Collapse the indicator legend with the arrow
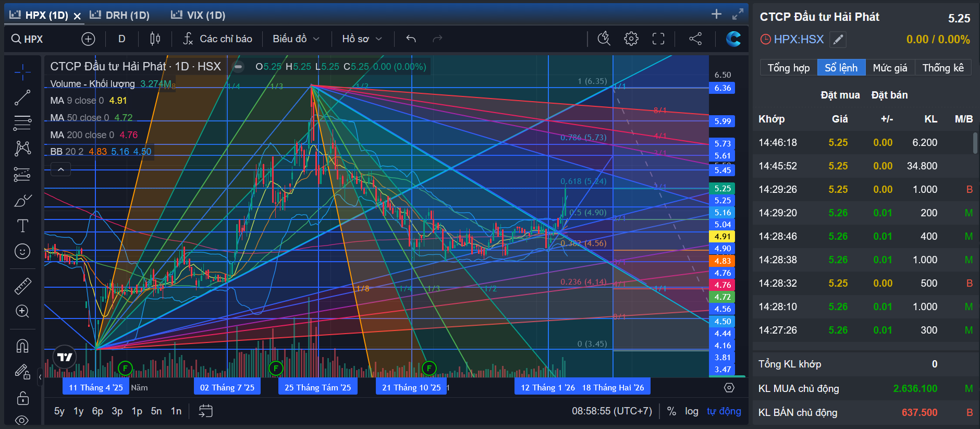The image size is (980, 429). click(60, 169)
